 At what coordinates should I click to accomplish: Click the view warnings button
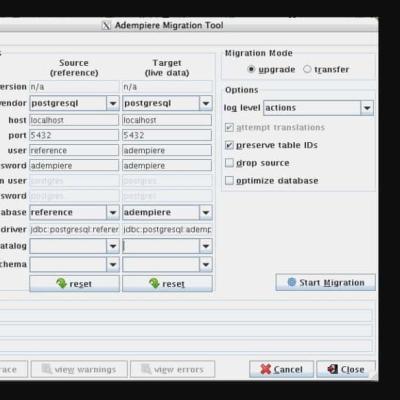click(x=79, y=369)
